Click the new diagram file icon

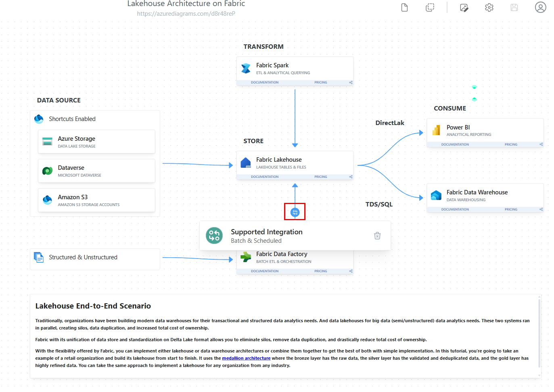404,8
